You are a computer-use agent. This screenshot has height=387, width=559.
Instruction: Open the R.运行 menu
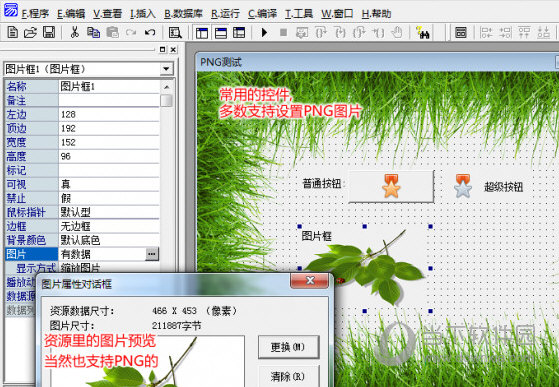point(225,14)
